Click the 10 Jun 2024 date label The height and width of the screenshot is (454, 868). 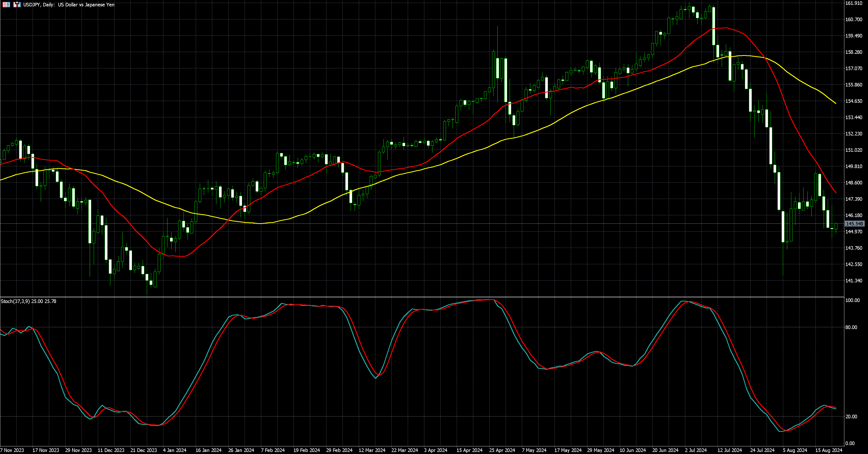tap(633, 450)
